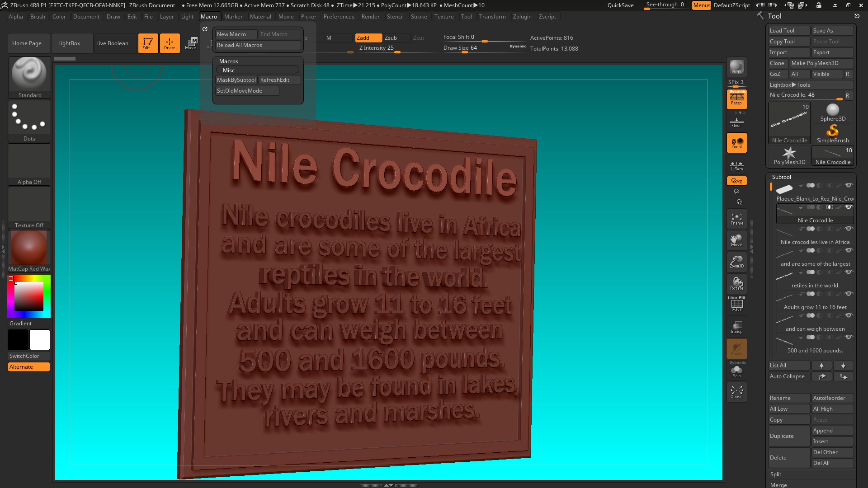Screen dimensions: 868x488
Task: Open the Document menu
Action: click(x=86, y=17)
